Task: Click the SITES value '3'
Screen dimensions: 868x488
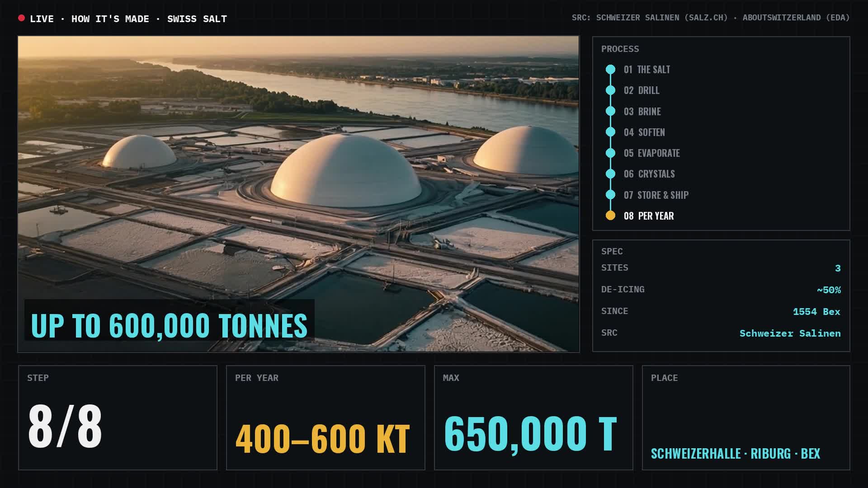Action: click(x=838, y=268)
